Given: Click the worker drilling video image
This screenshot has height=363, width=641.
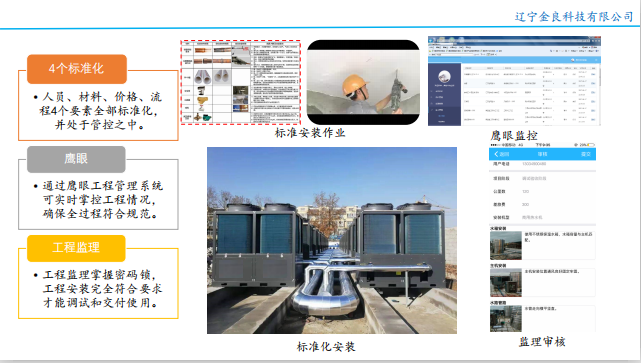Looking at the screenshot, I should (363, 82).
